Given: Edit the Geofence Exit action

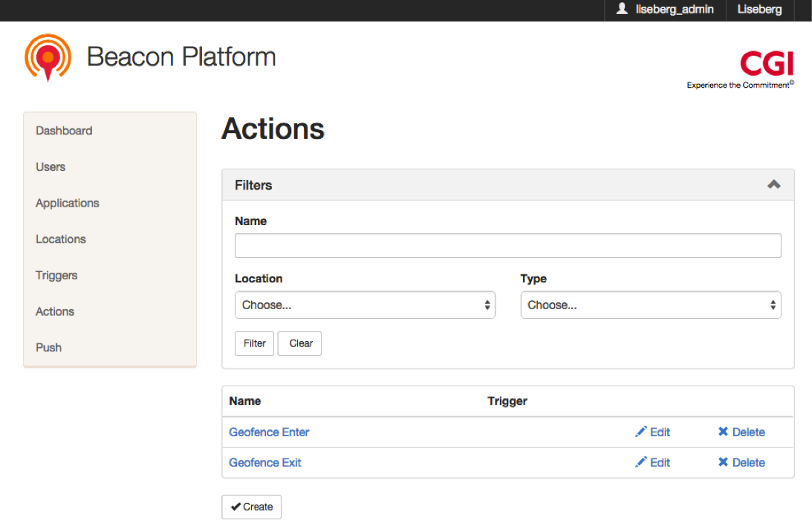Looking at the screenshot, I should (x=652, y=463).
